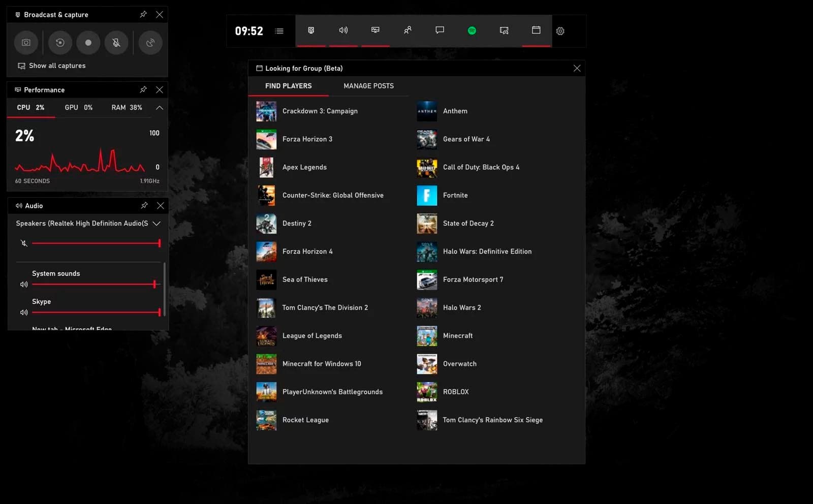Toggle the Looking for Group widget

click(x=536, y=30)
